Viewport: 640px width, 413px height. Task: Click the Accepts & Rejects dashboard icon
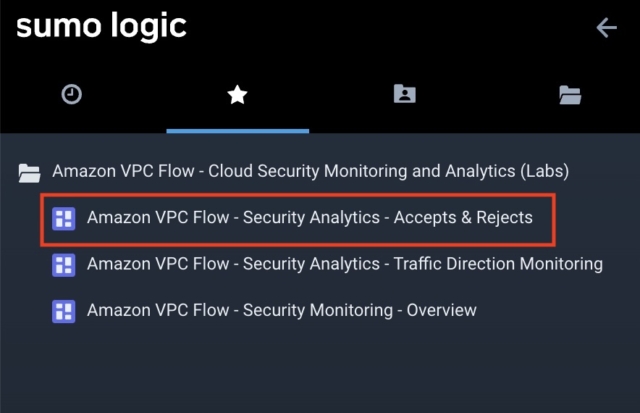click(x=64, y=218)
